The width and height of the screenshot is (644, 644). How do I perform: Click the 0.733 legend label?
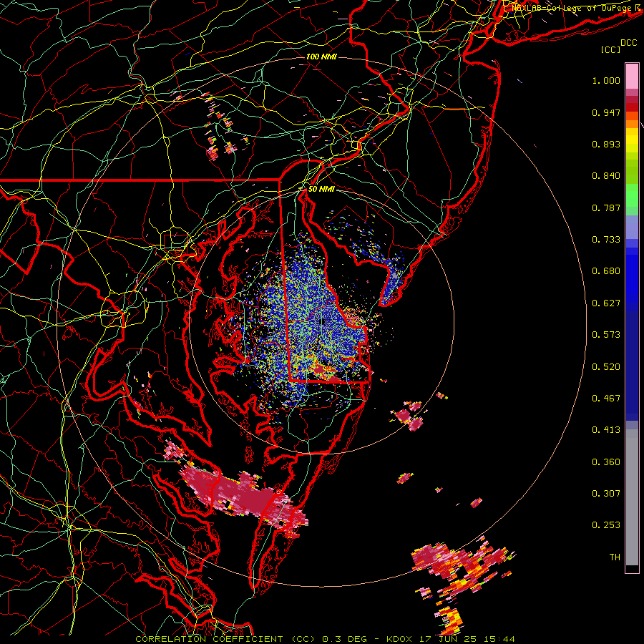[606, 240]
